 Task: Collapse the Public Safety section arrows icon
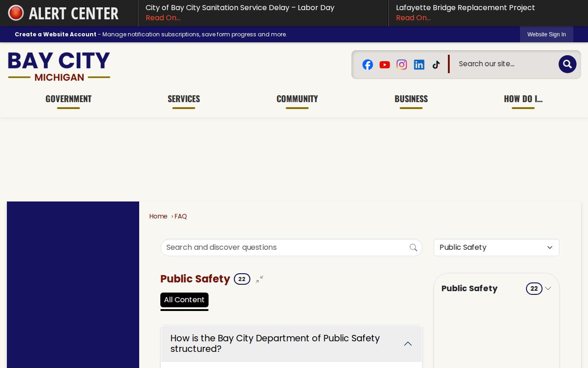tap(260, 279)
